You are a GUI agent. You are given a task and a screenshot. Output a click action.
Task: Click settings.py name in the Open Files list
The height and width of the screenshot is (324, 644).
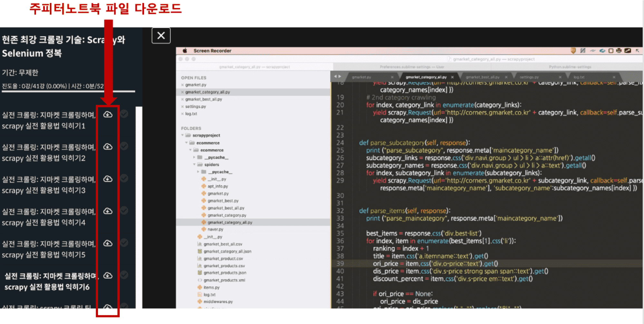click(196, 107)
